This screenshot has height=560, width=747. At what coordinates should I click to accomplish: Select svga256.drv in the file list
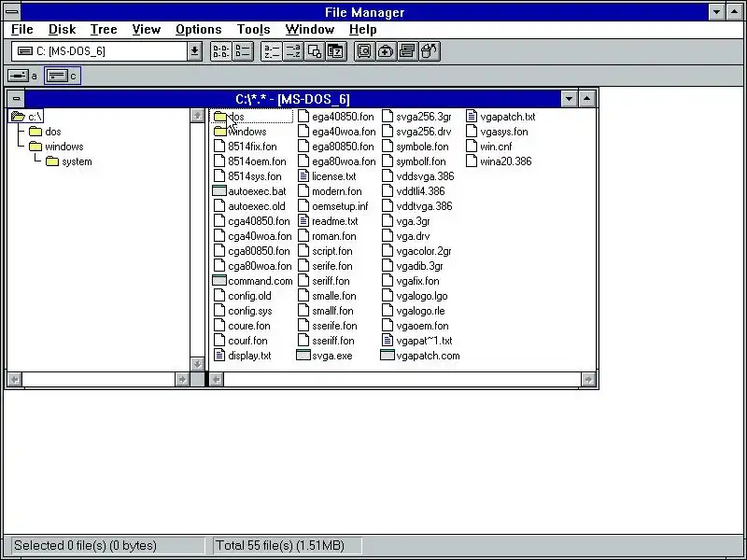pos(416,132)
